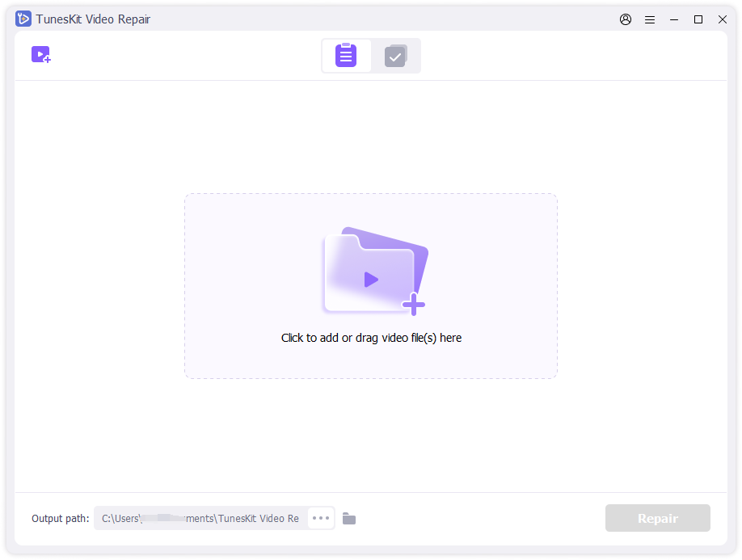
Task: Open the user account icon
Action: tap(626, 19)
